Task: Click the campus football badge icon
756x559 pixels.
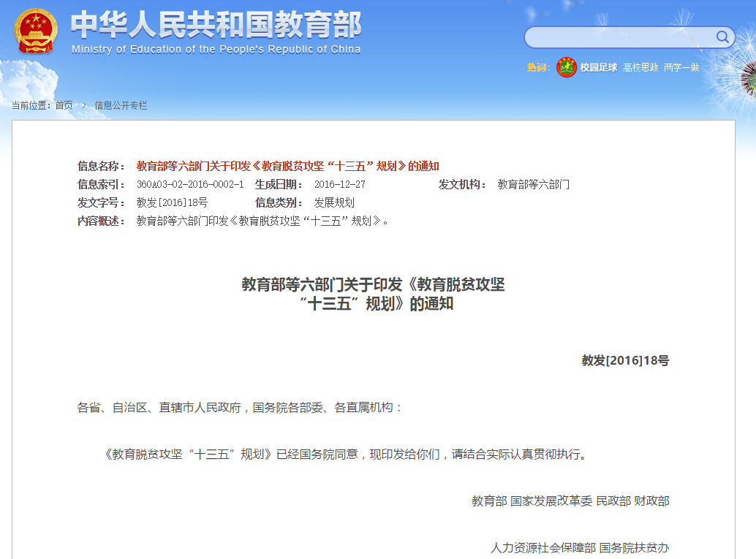Action: pyautogui.click(x=567, y=67)
